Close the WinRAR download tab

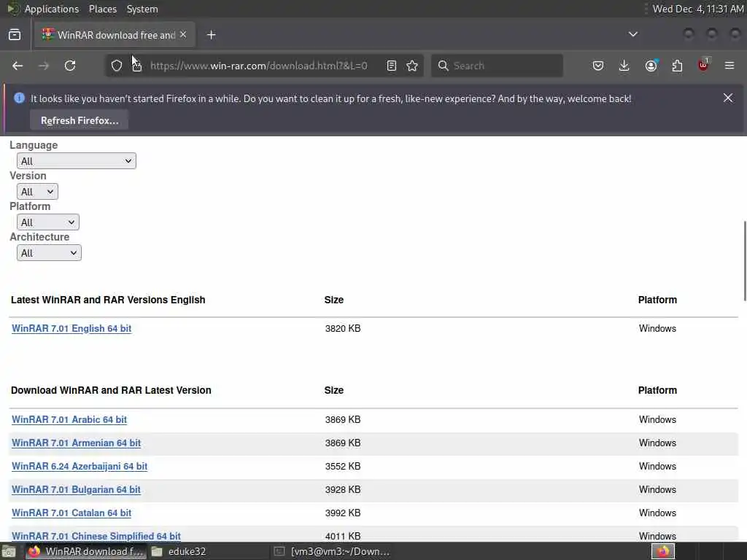pos(183,35)
